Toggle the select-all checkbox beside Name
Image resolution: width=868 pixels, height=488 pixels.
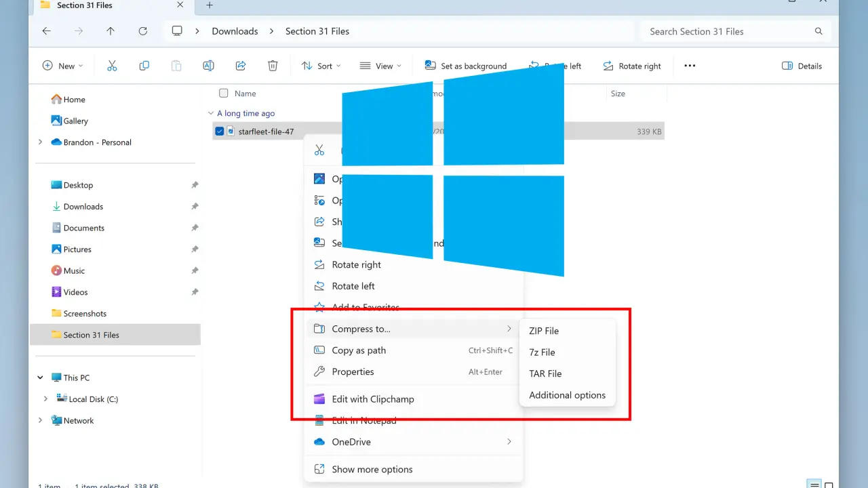(x=224, y=94)
